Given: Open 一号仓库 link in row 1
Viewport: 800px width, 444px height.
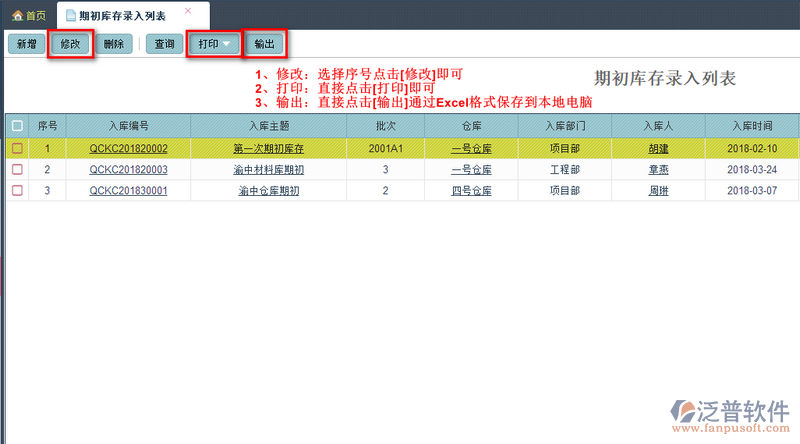Looking at the screenshot, I should click(471, 149).
